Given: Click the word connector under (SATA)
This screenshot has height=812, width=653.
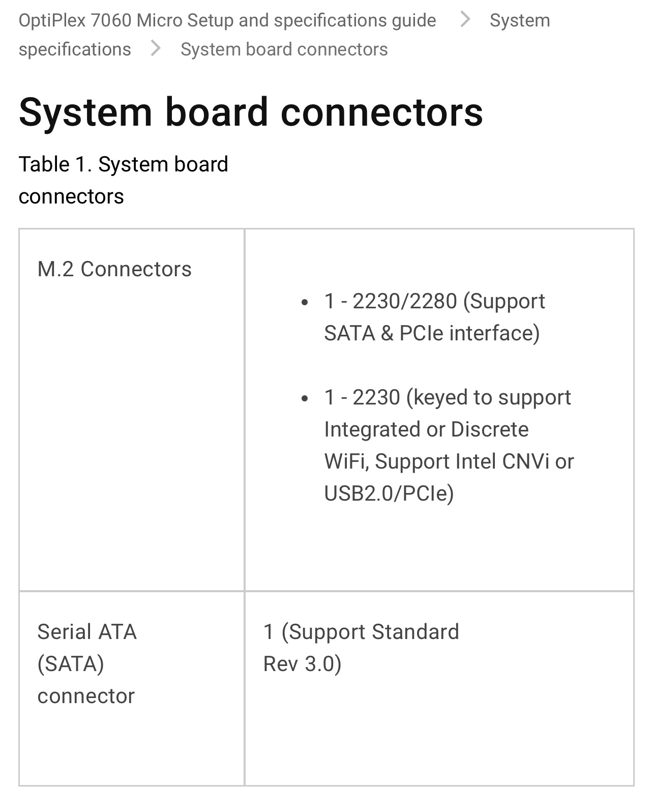Looking at the screenshot, I should 86,696.
